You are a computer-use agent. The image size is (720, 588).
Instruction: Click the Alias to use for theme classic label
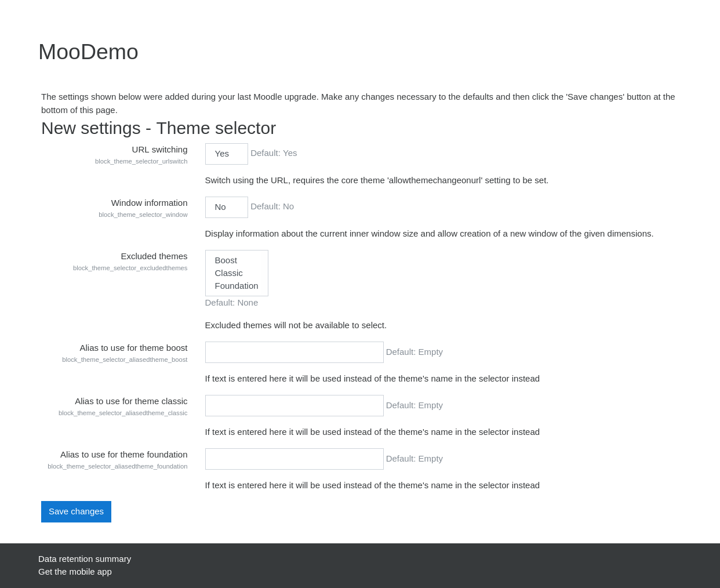131,401
